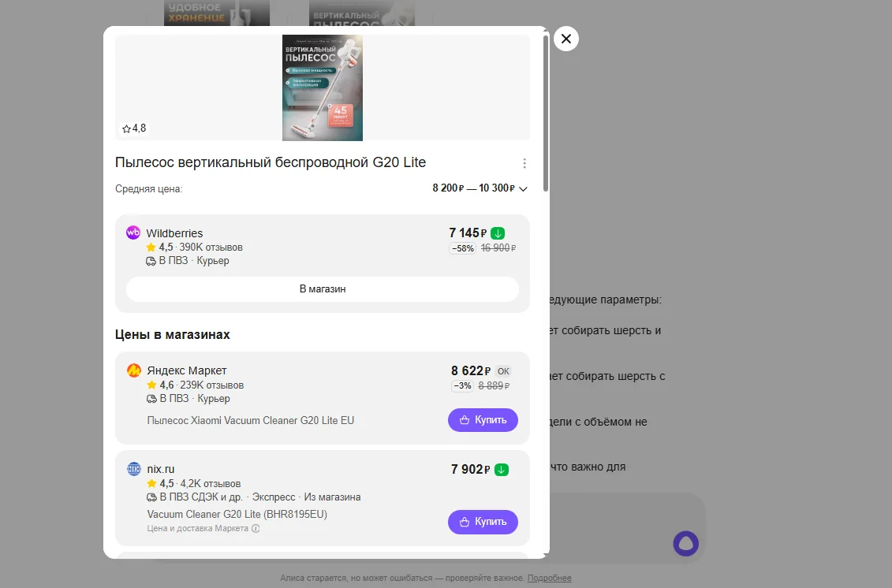Click Купить in the nix.ru offer
The height and width of the screenshot is (588, 892).
(483, 522)
